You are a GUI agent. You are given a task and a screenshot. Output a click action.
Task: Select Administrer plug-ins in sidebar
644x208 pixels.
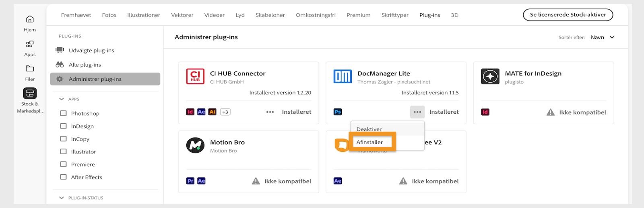point(105,79)
